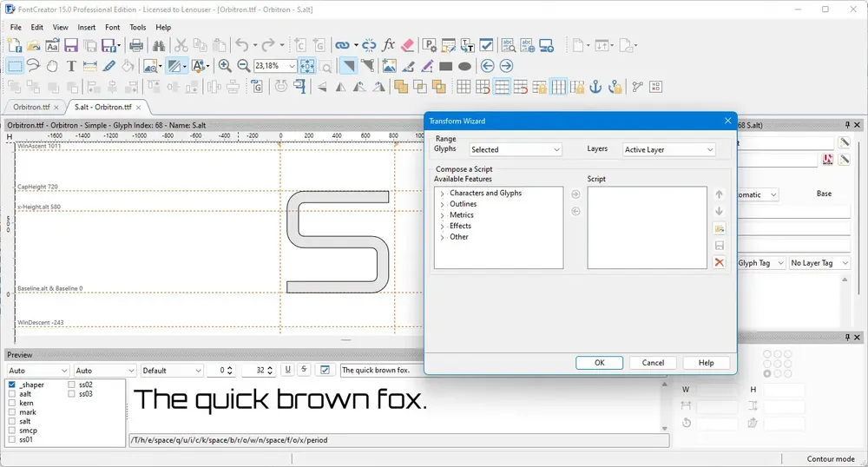Screen dimensions: 868x467
Task: Save the font with purple floppy icon
Action: click(x=71, y=45)
